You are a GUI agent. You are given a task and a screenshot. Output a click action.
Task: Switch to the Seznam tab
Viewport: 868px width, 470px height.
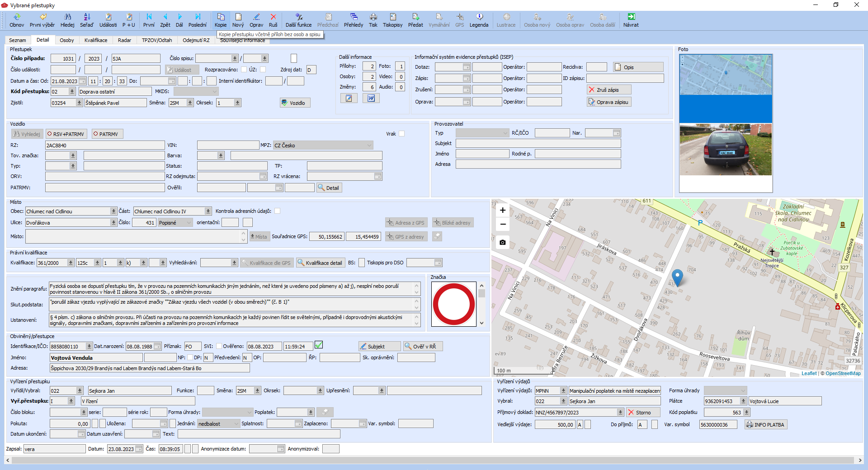click(x=18, y=40)
